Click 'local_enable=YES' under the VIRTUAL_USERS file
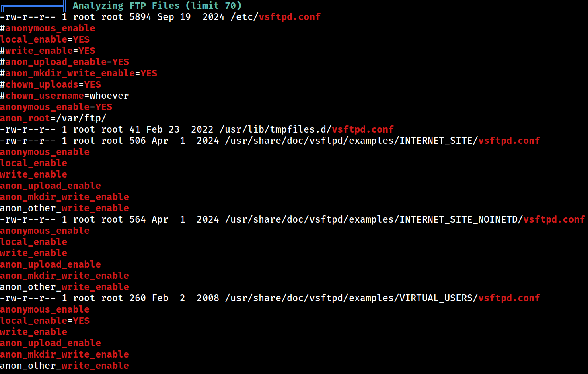Viewport: 588px width, 374px height. pos(45,321)
